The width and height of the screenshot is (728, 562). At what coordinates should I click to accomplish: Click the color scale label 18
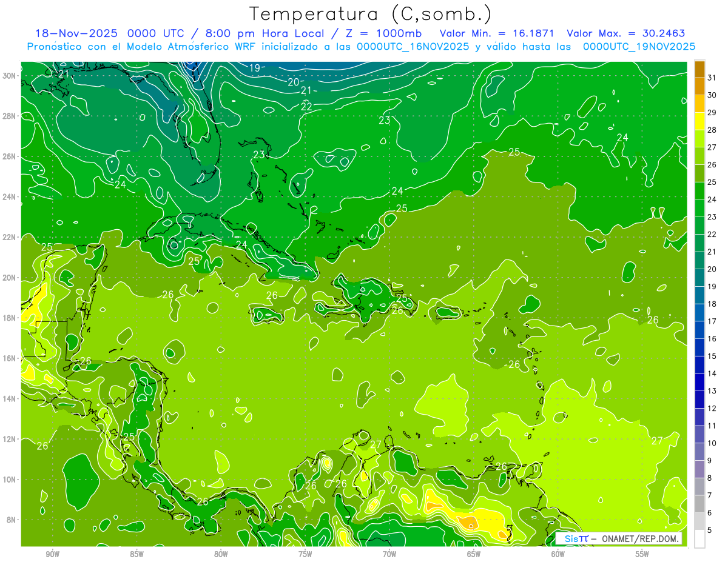[712, 304]
